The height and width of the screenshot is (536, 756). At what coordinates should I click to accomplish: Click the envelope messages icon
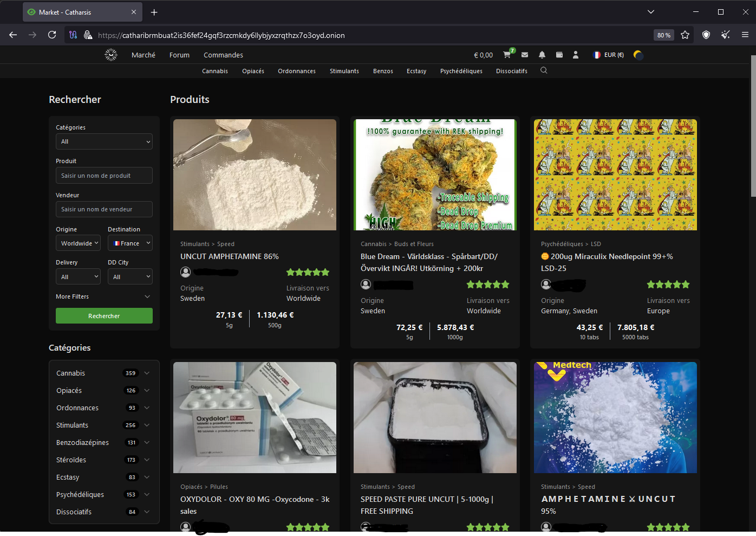pyautogui.click(x=525, y=55)
